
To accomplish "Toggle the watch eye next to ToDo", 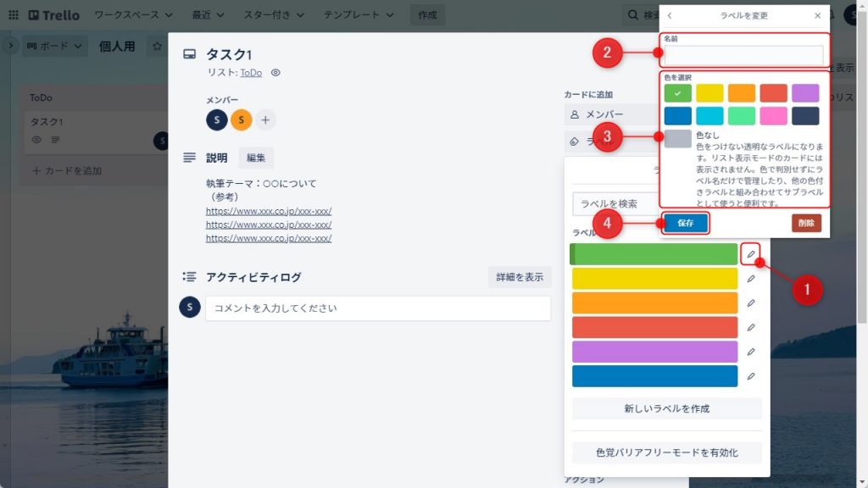I will tap(275, 73).
